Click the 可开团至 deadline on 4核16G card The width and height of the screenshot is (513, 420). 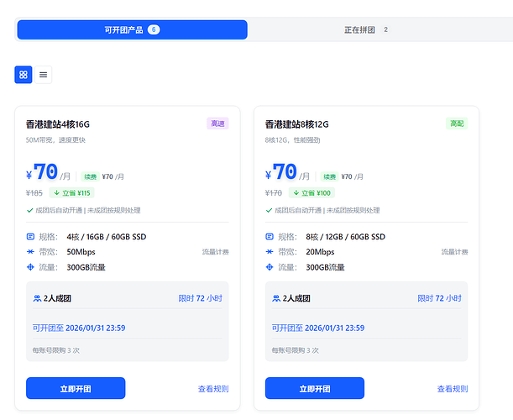tap(79, 328)
